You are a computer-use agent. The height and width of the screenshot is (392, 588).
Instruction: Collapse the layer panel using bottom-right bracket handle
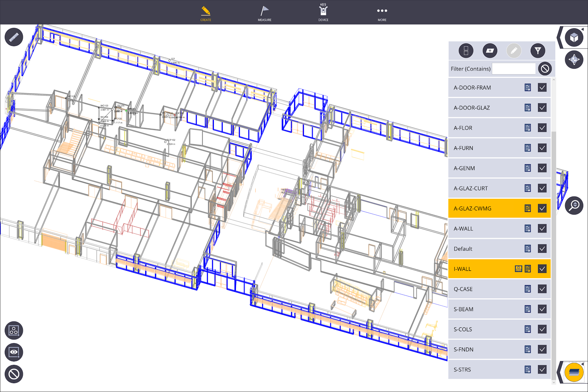pos(560,372)
